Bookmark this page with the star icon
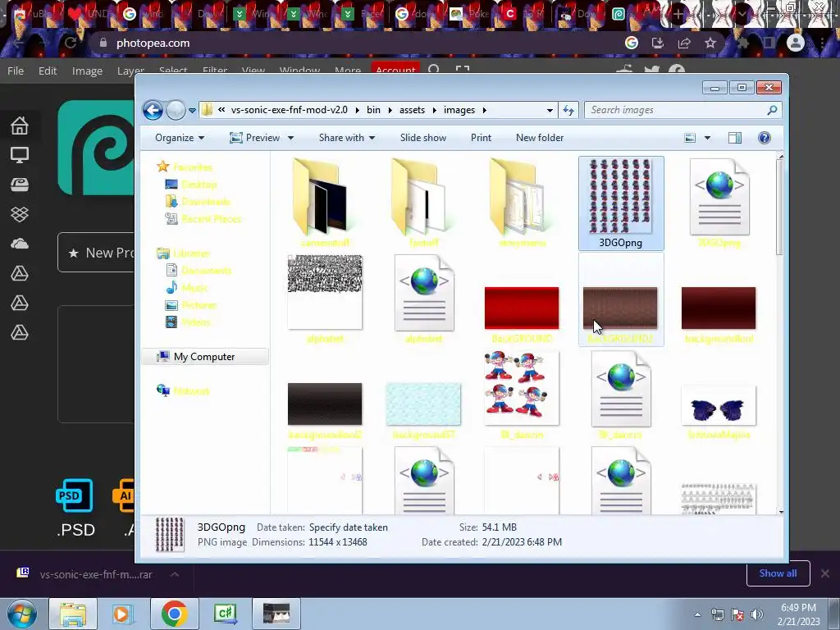This screenshot has height=630, width=840. tap(710, 43)
